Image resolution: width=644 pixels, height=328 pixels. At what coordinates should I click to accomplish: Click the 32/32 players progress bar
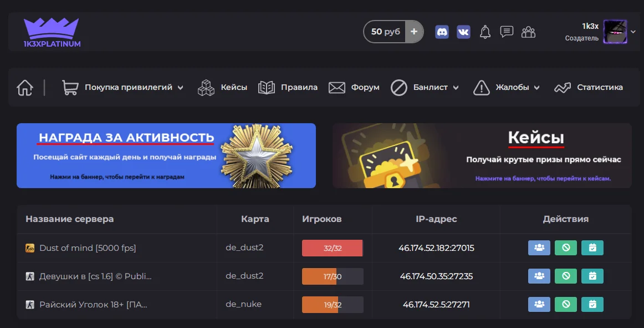(332, 248)
